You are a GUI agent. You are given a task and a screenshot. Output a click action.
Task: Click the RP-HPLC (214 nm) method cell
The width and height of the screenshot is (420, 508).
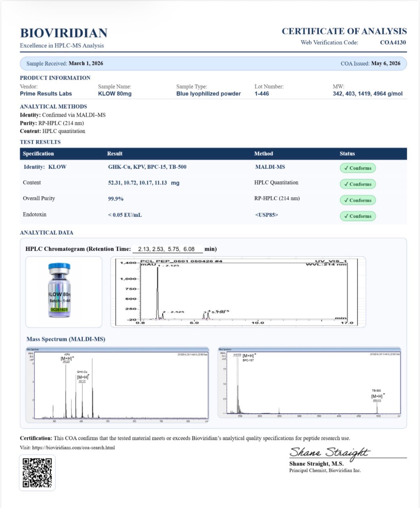tap(277, 198)
